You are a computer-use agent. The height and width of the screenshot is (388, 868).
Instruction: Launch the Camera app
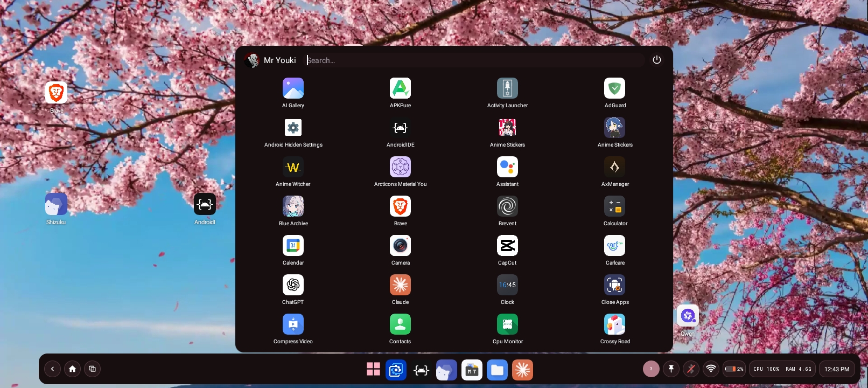click(400, 246)
